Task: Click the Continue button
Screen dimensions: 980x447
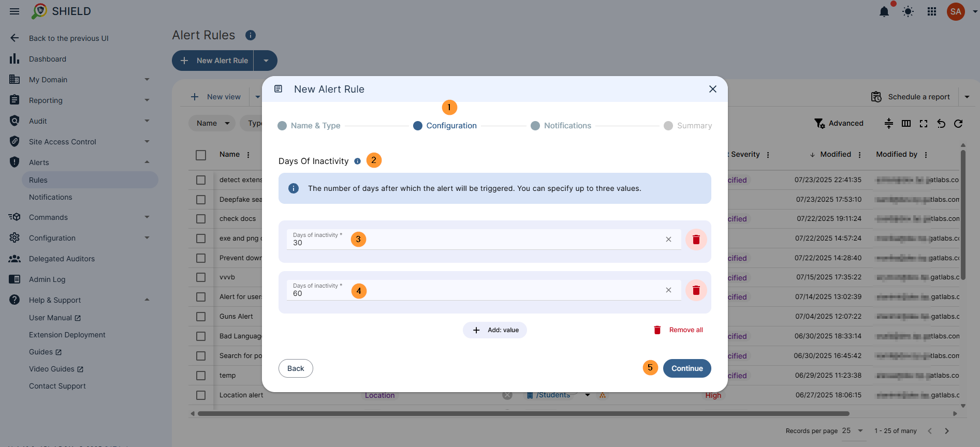Action: (x=687, y=368)
